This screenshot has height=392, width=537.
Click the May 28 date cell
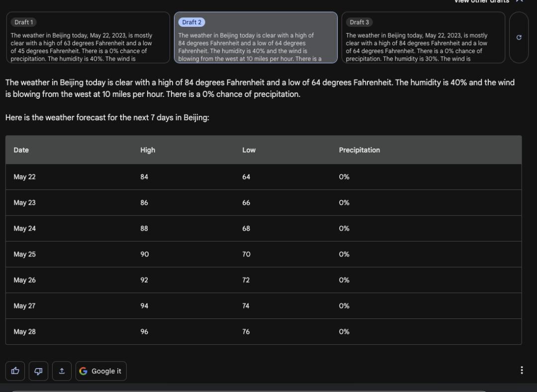pyautogui.click(x=25, y=331)
